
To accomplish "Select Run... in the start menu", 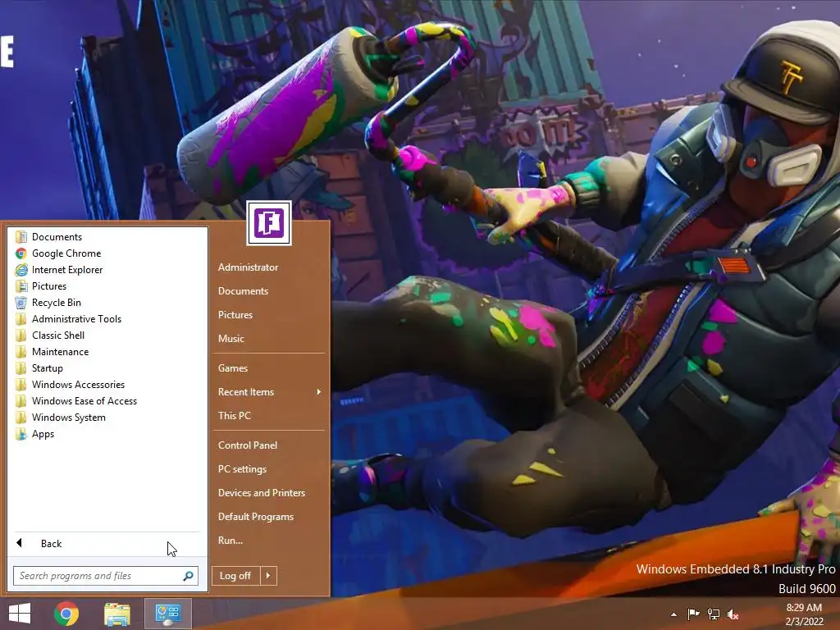I will (231, 540).
